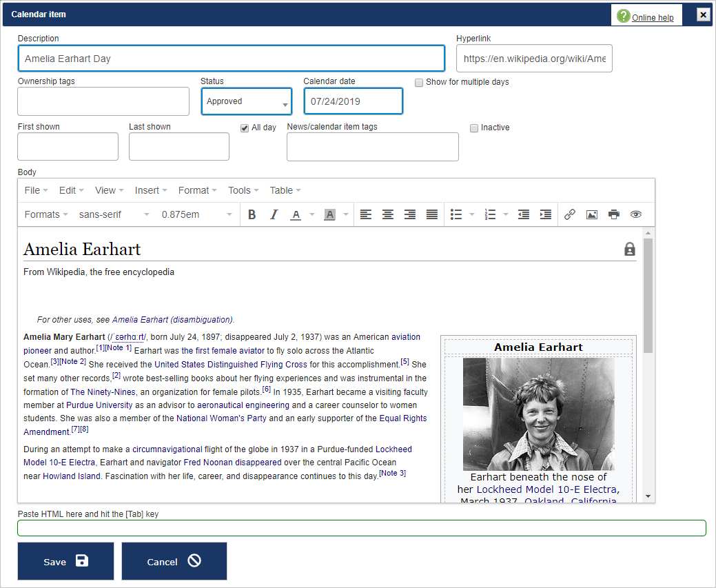Open the Table menu
The height and width of the screenshot is (588, 716).
[x=285, y=190]
